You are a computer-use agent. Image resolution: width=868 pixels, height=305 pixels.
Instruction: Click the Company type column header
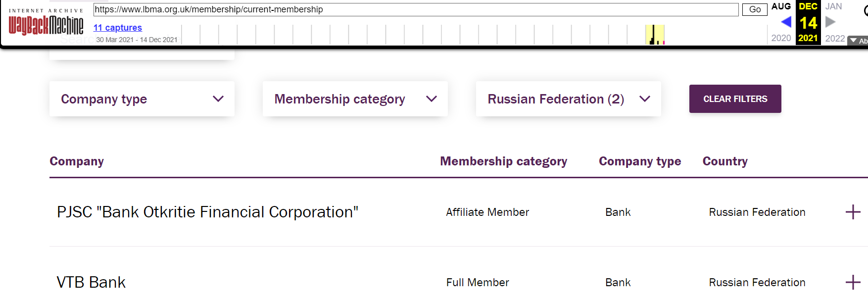640,161
